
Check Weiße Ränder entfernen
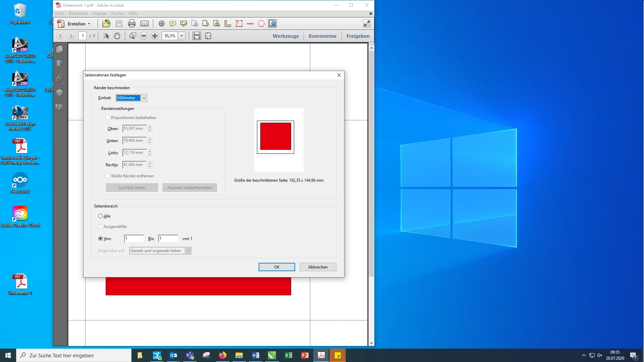tap(108, 176)
